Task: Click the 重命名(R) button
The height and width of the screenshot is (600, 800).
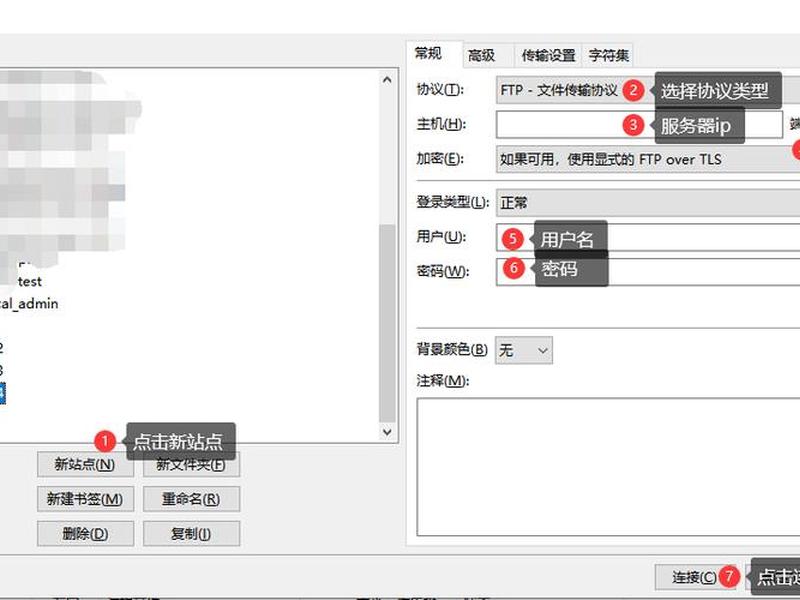Action: (191, 499)
